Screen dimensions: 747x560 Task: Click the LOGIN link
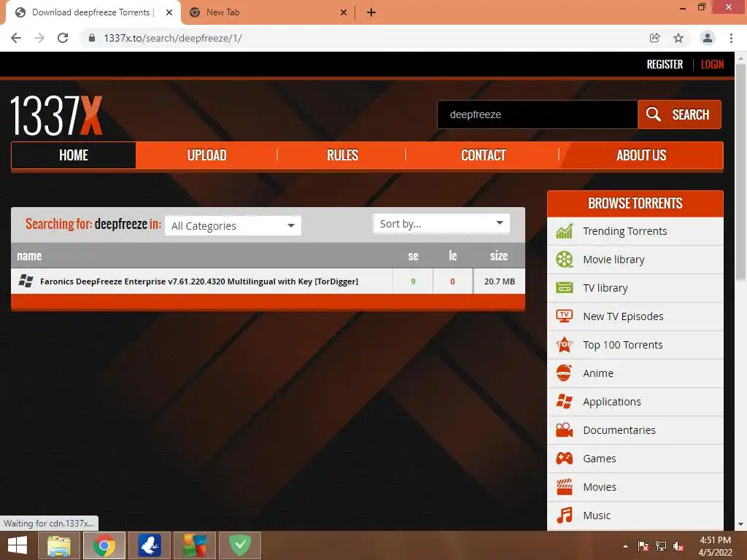tap(712, 64)
